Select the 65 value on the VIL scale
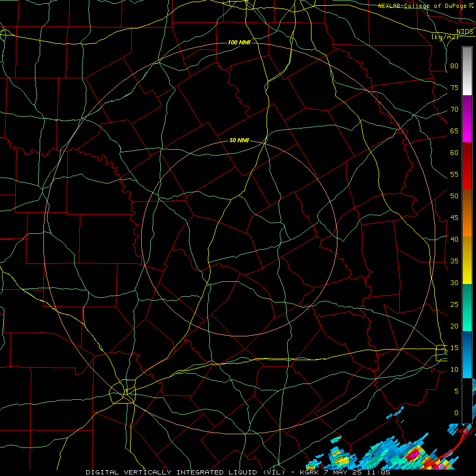Image resolution: width=476 pixels, height=476 pixels. coord(454,131)
